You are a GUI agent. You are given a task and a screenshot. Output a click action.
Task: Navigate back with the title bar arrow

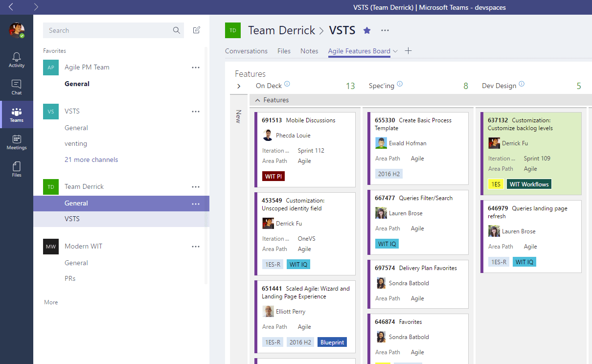(x=11, y=7)
